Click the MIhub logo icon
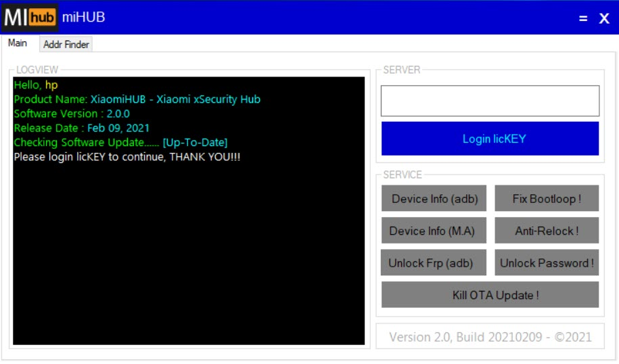The height and width of the screenshot is (364, 619). [30, 18]
